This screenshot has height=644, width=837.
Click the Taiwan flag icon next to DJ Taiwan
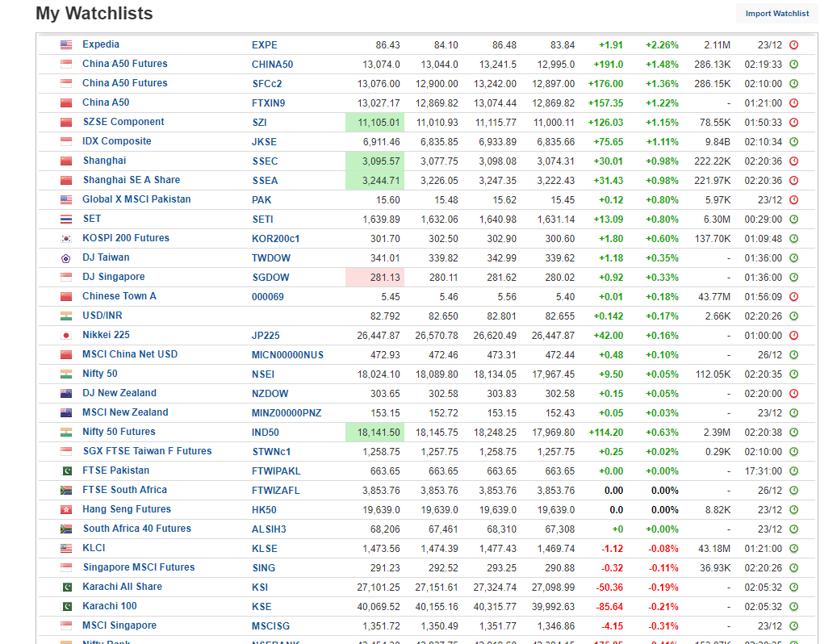[x=66, y=258]
